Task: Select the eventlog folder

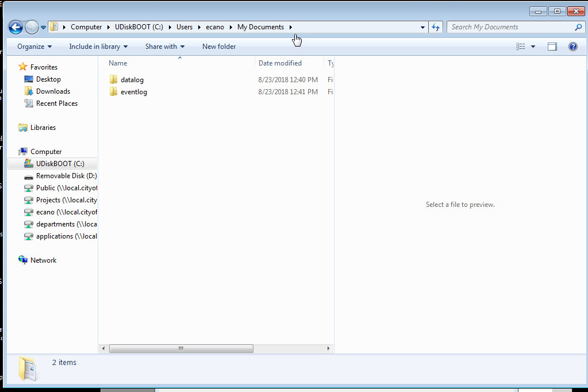Action: (134, 92)
